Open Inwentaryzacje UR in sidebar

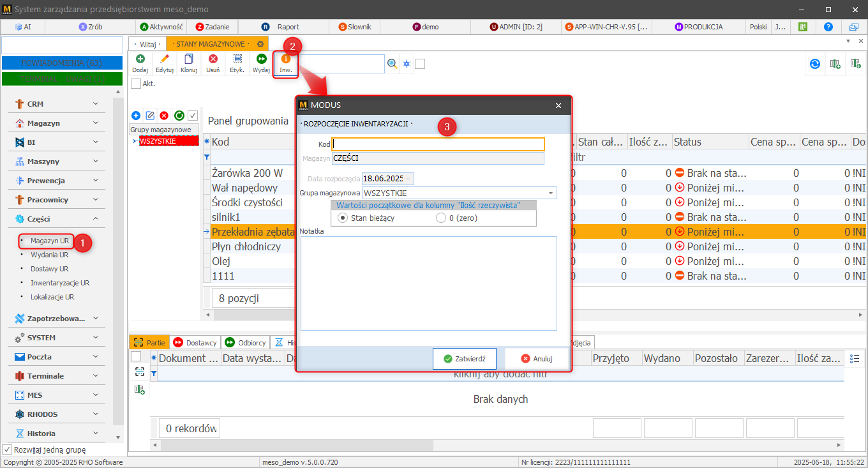click(x=59, y=283)
